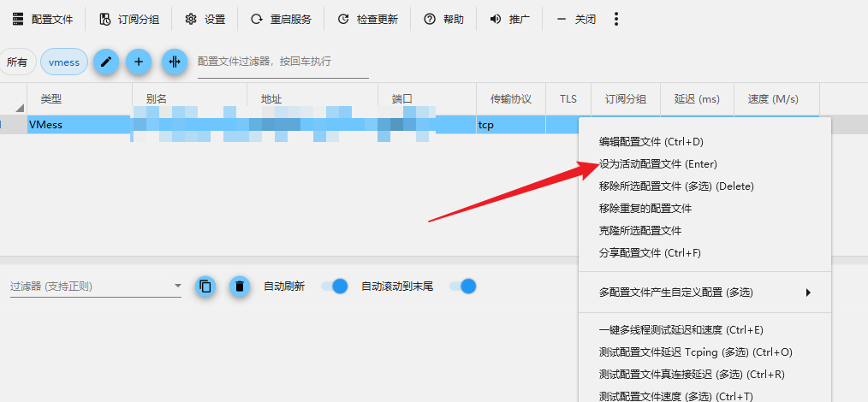Select the vmess group tab
This screenshot has height=402, width=868.
[64, 62]
